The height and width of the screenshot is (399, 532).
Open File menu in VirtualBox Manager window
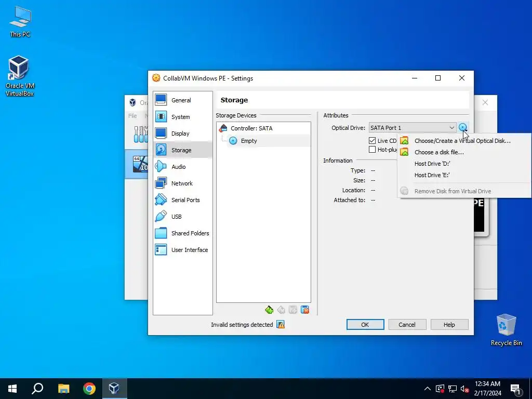[132, 116]
